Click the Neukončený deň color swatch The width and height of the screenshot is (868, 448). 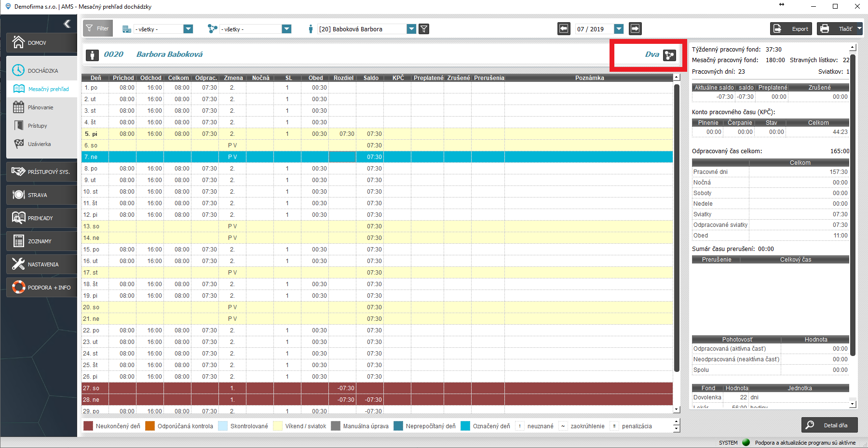(x=88, y=426)
